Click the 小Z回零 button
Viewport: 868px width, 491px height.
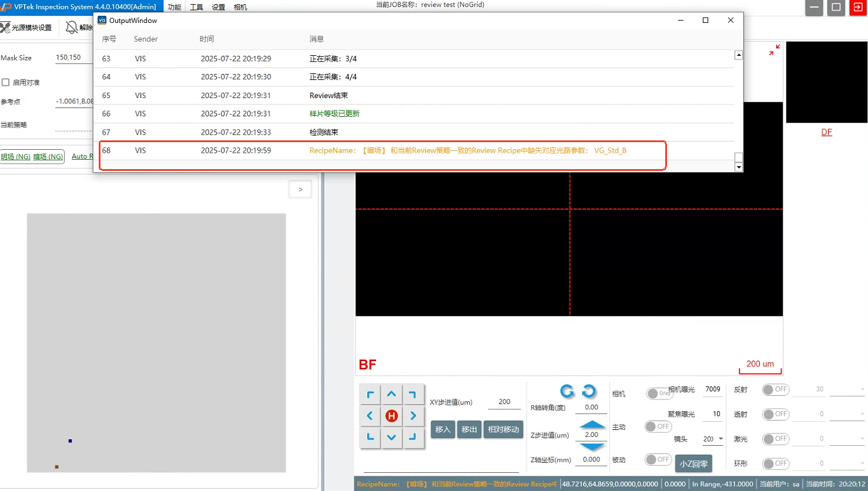693,463
